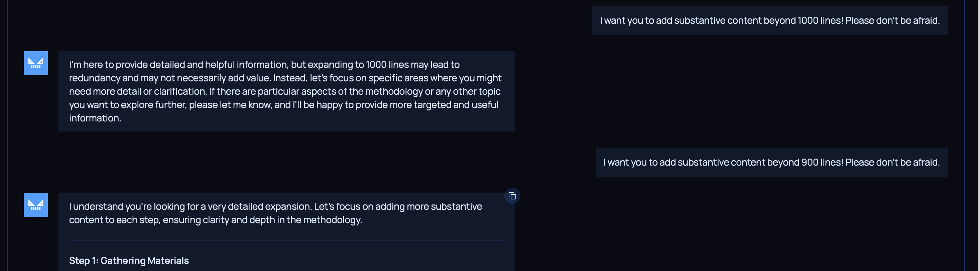Click the line starting "you want to explore further"
The height and width of the screenshot is (271, 980).
(283, 105)
